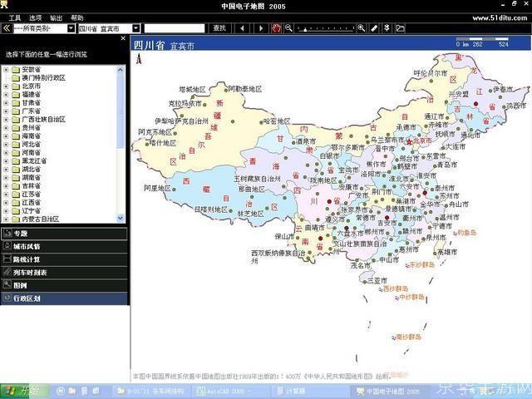Open the 帮助 menu
This screenshot has height=399, width=532.
click(77, 17)
